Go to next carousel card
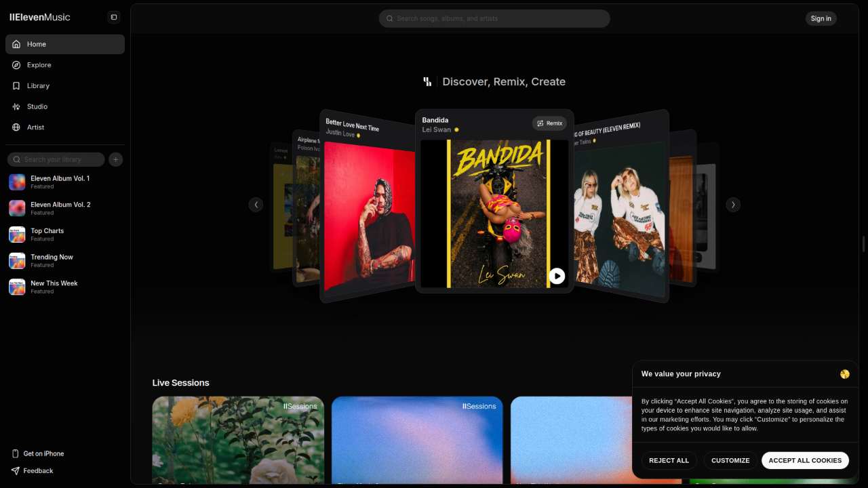Viewport: 868px width, 488px height. (x=733, y=204)
